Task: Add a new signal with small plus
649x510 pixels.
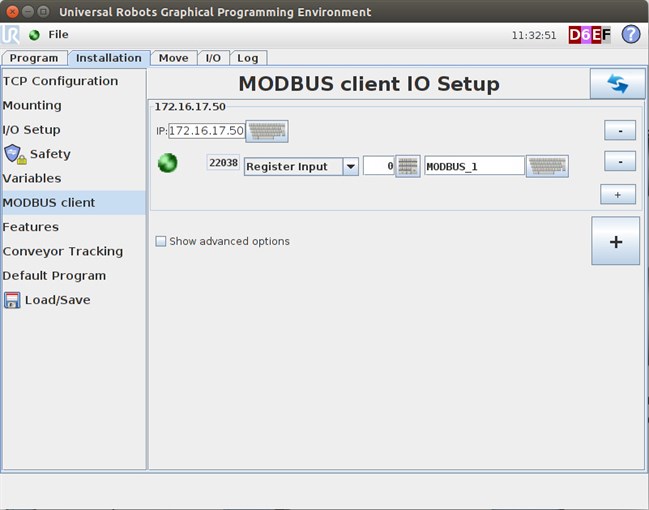Action: (x=618, y=195)
